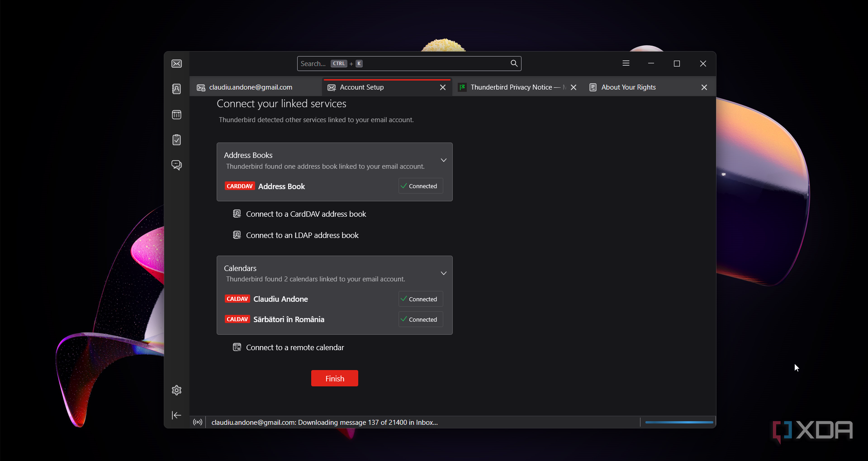The width and height of the screenshot is (868, 461).
Task: Collapse the Address Books section chevron
Action: click(444, 160)
